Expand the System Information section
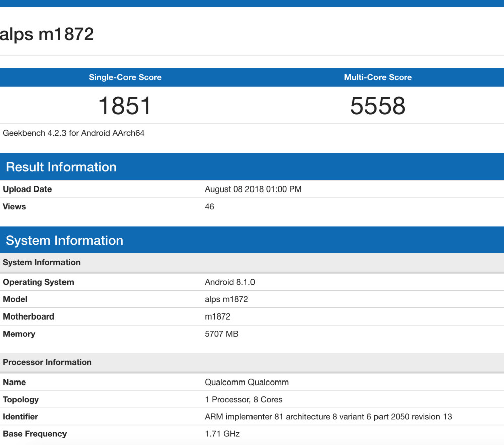504x445 pixels. [64, 240]
